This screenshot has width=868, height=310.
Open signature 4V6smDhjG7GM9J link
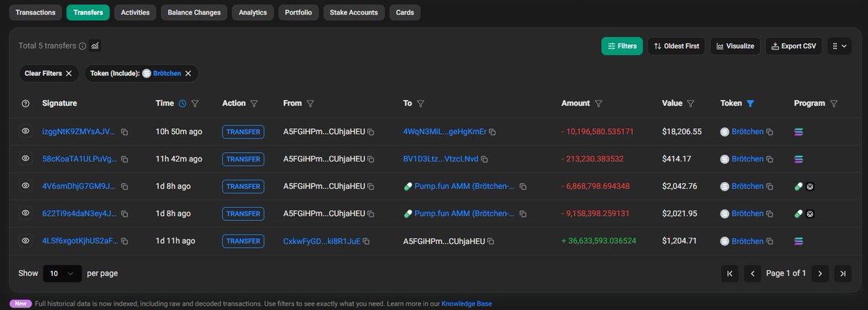[79, 187]
